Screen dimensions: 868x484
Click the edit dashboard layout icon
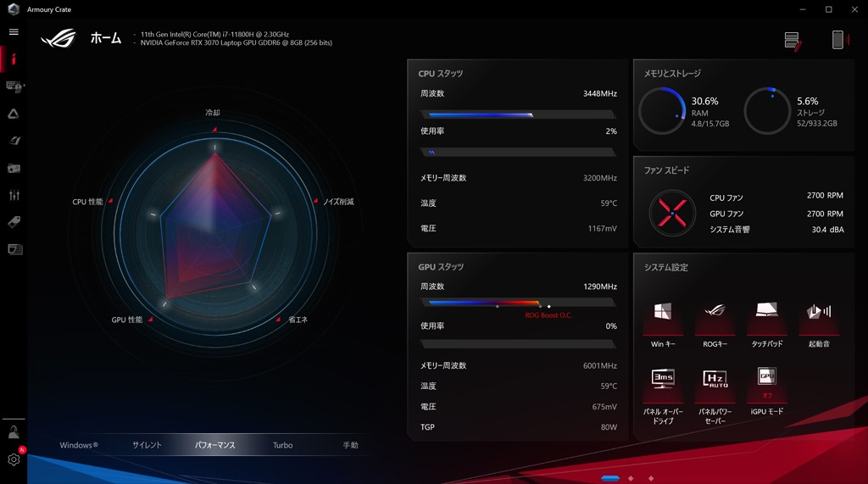[793, 41]
